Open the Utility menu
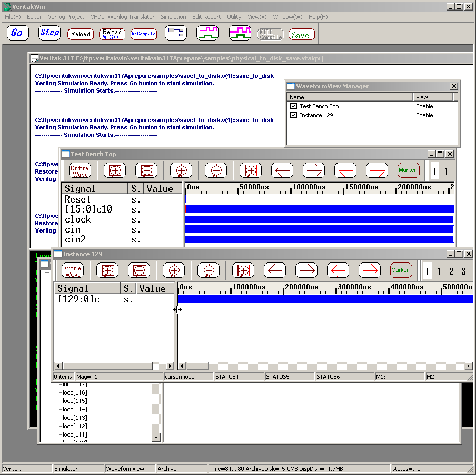 [234, 17]
